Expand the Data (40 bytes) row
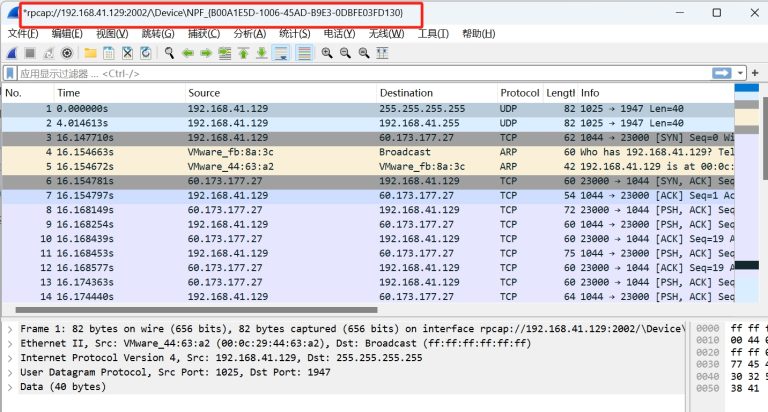The width and height of the screenshot is (768, 412). 10,387
